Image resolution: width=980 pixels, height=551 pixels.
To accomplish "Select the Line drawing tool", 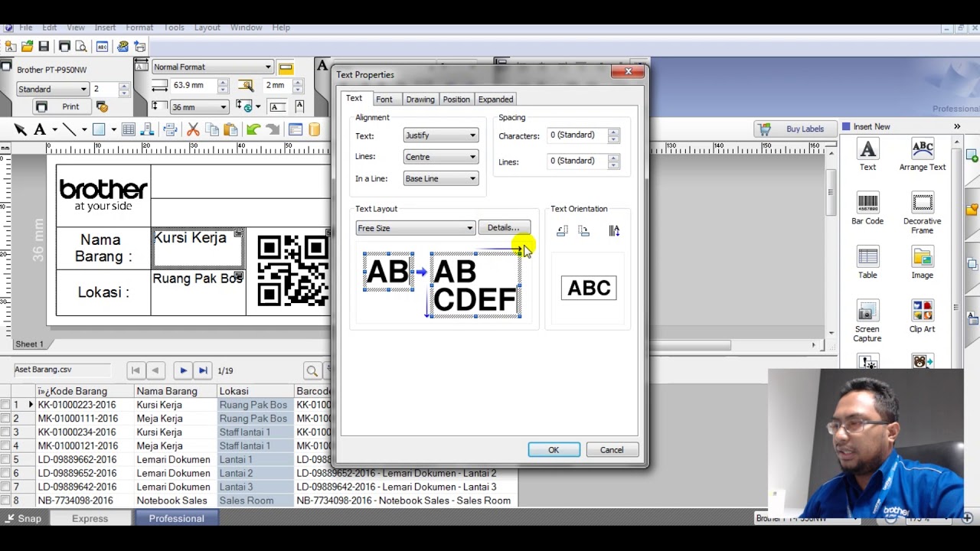I will coord(70,129).
